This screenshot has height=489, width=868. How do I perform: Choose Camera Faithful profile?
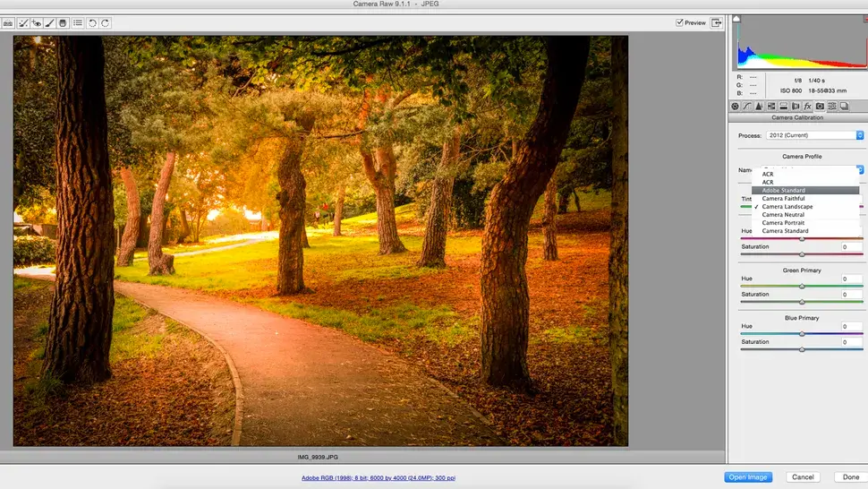point(805,198)
